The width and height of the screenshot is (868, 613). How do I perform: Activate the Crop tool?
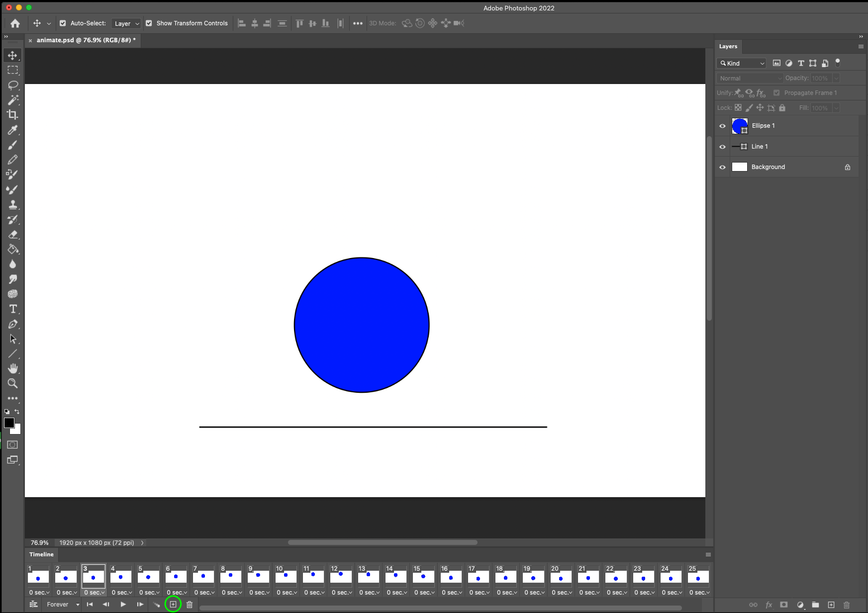click(x=13, y=114)
